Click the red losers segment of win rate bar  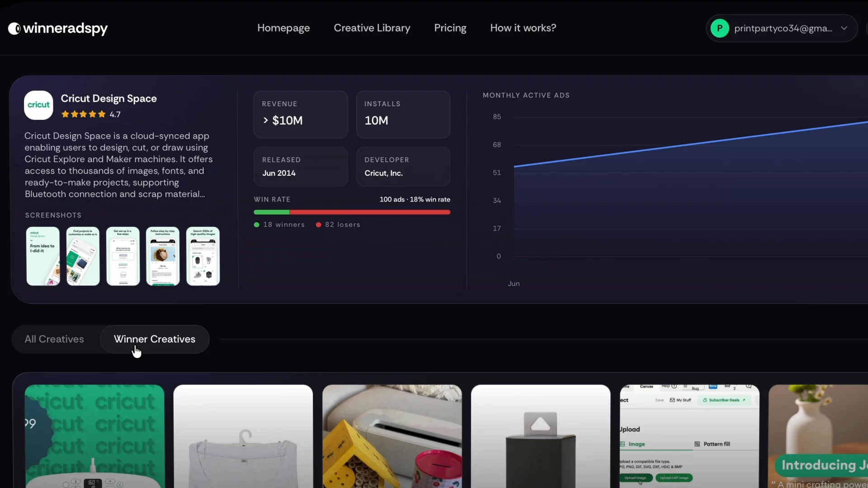click(x=370, y=212)
